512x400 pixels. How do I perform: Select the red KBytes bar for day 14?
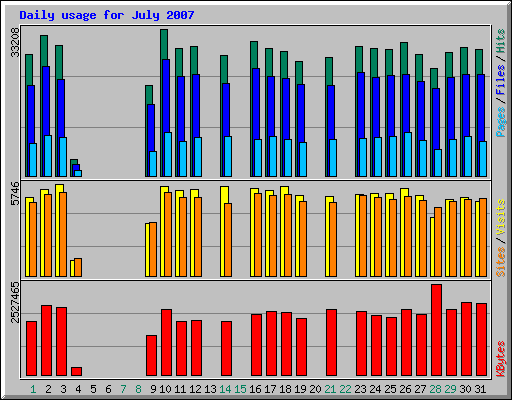pyautogui.click(x=226, y=349)
